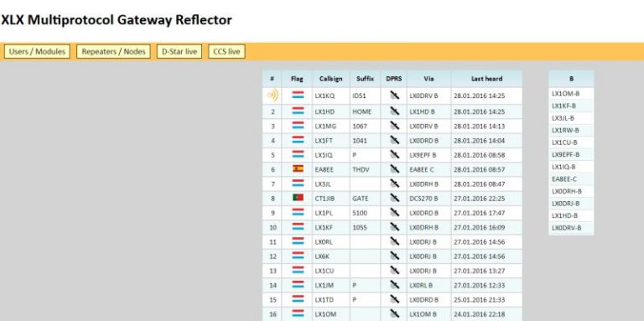
Task: Click the DPRS satellite icon for EA8EE
Action: pos(394,168)
